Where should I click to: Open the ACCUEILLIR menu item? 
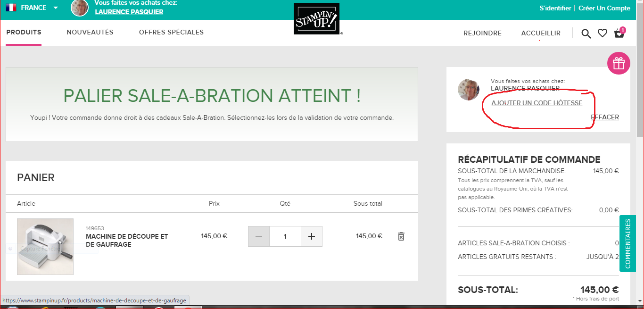click(541, 33)
